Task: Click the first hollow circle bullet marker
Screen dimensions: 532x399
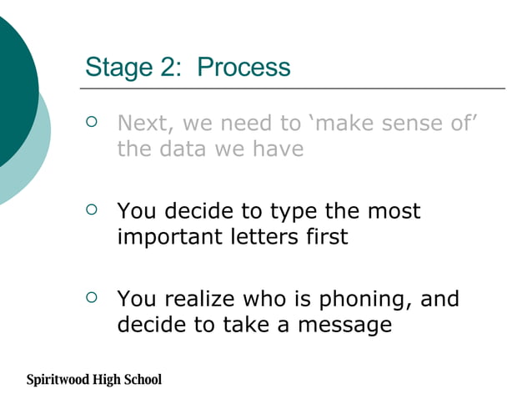Action: [93, 124]
